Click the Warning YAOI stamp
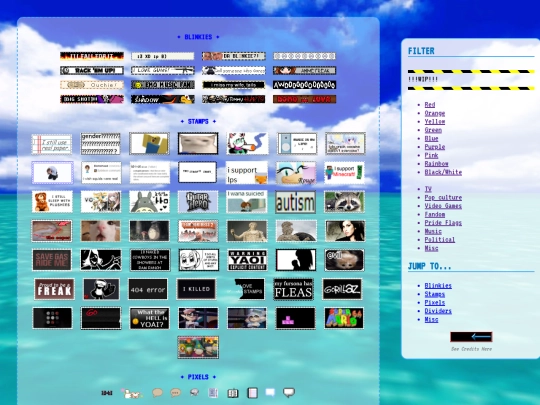Image resolution: width=540 pixels, height=405 pixels. coord(247,260)
